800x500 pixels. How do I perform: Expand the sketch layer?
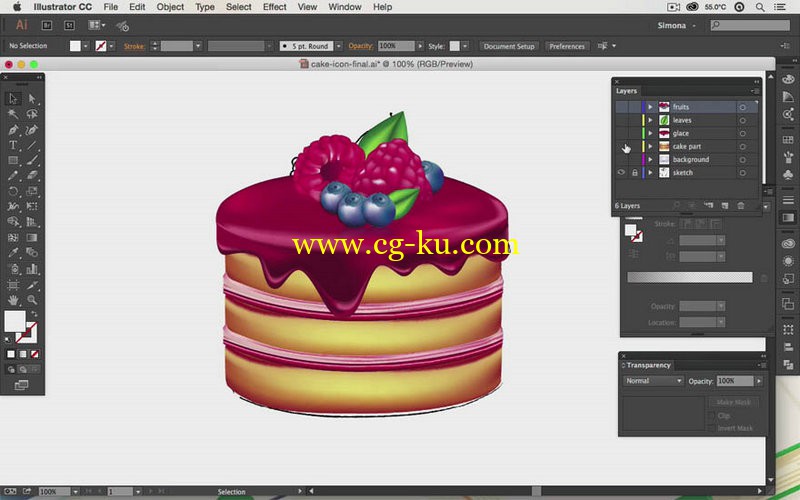[x=651, y=173]
